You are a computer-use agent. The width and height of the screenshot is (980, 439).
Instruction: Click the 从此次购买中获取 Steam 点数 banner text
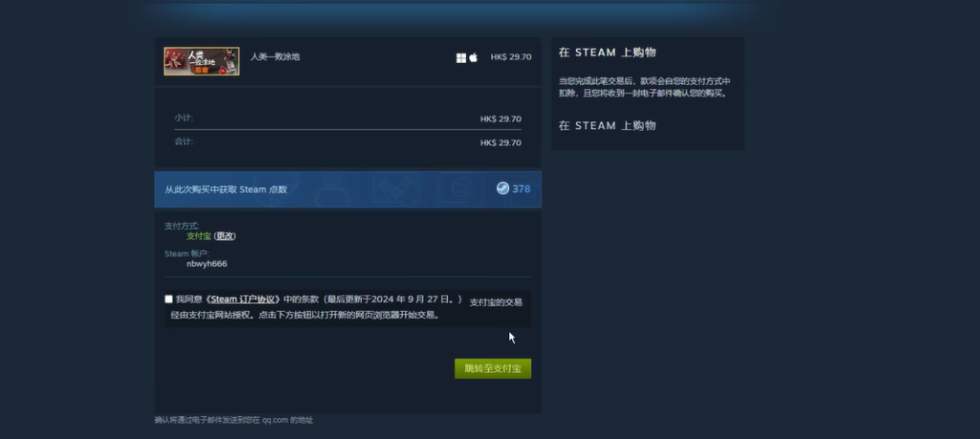[x=226, y=189]
